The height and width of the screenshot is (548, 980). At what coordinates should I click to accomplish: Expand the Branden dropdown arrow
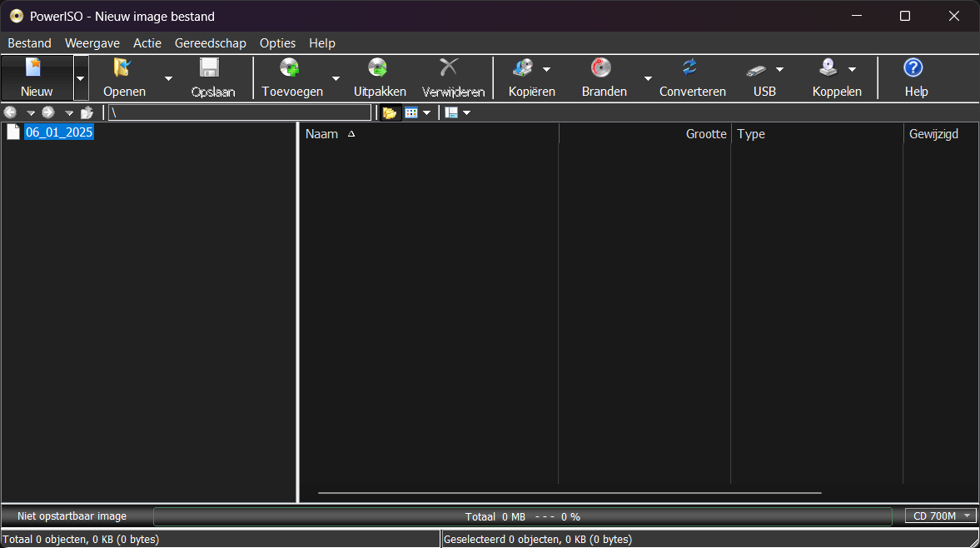(648, 79)
